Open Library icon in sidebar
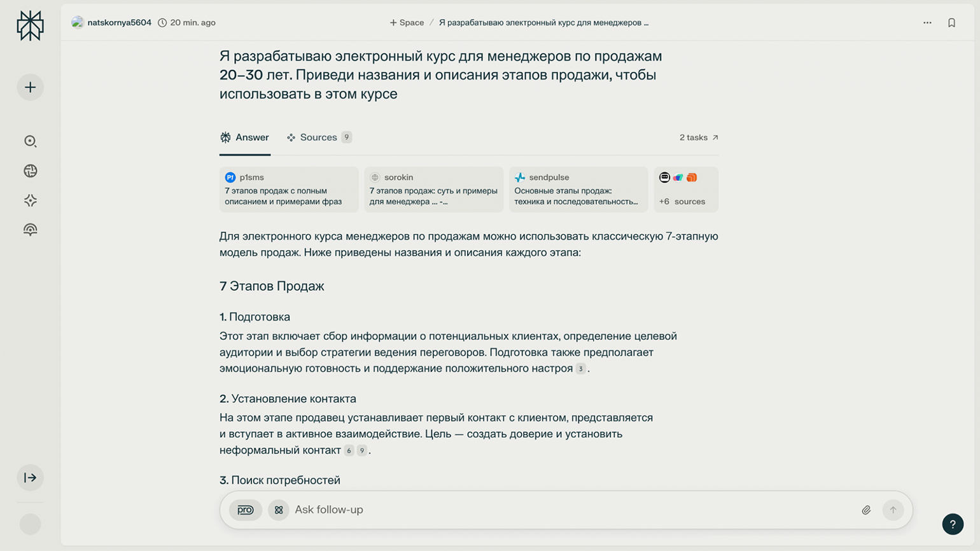The image size is (980, 551). click(x=30, y=230)
